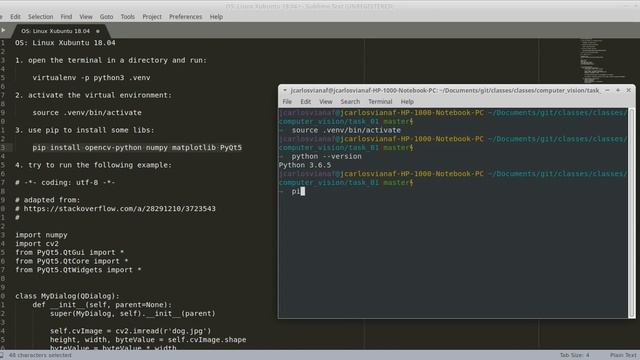Open the Preferences menu in Sublime Text
Viewport: 640px width, 360px height.
[186, 17]
